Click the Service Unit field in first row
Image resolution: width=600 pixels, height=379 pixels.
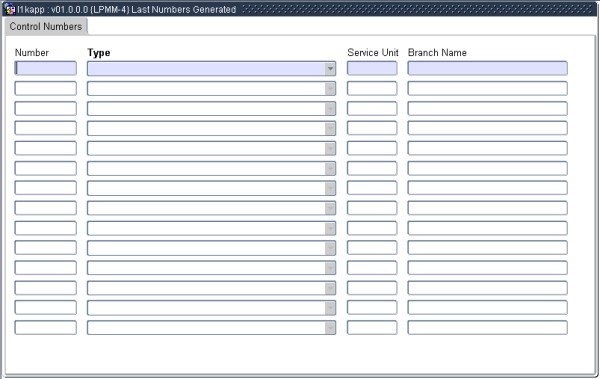(372, 69)
